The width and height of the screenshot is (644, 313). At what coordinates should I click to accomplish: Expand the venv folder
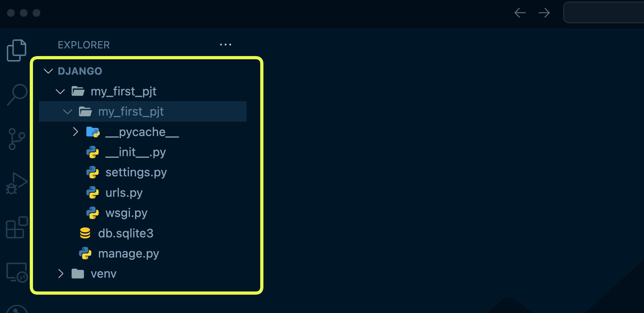pyautogui.click(x=60, y=273)
